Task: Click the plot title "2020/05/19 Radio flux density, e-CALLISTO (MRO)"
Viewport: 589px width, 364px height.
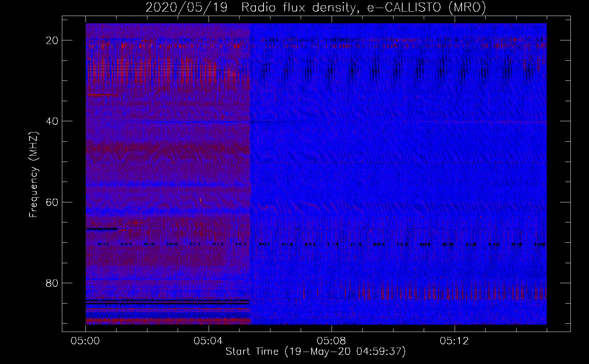Action: [316, 7]
